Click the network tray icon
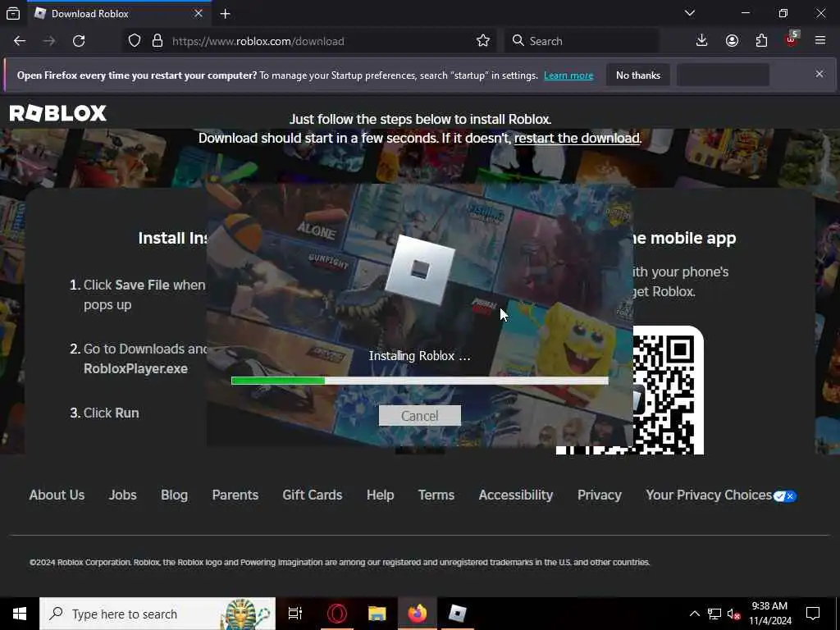This screenshot has width=840, height=630. [714, 614]
